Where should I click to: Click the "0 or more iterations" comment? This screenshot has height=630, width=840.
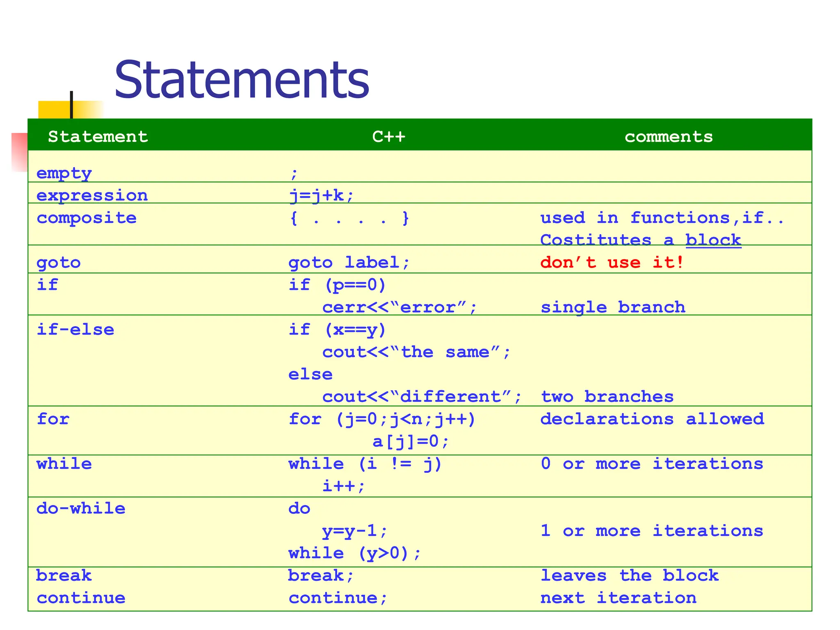tap(652, 464)
